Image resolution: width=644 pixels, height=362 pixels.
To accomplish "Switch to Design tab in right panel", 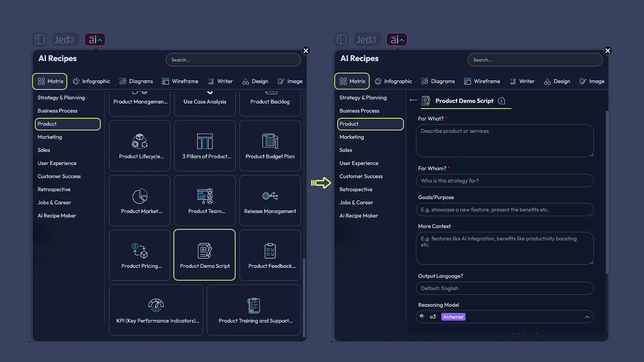I will tap(557, 81).
